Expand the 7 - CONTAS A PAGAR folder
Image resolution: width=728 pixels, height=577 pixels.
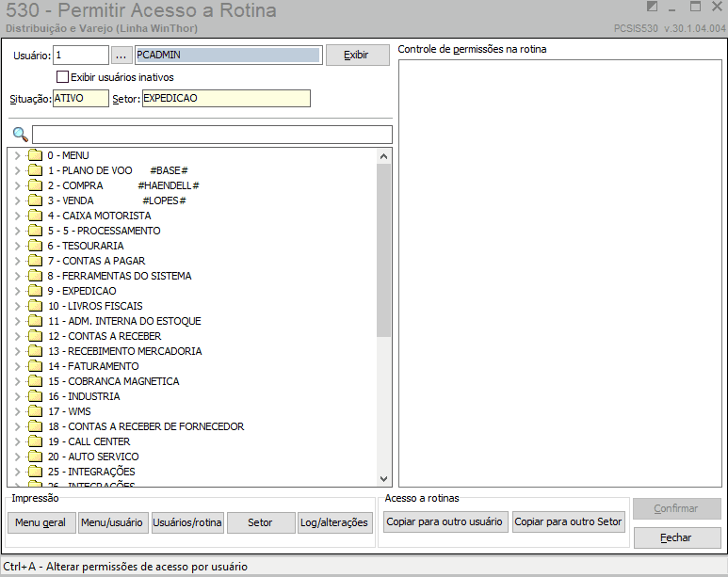[17, 261]
